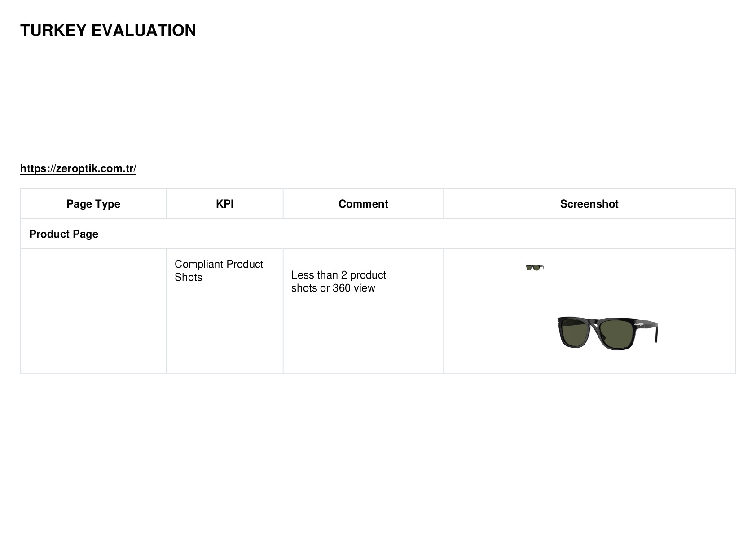Viewport: 756px width, 535px height.
Task: Click the large sunglasses product image
Action: pyautogui.click(x=607, y=333)
